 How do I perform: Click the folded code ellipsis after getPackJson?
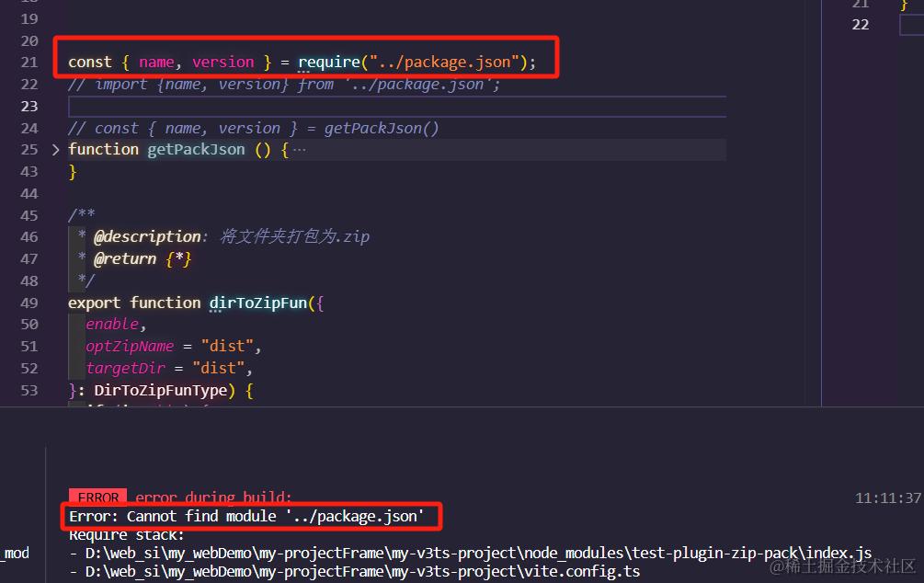300,150
